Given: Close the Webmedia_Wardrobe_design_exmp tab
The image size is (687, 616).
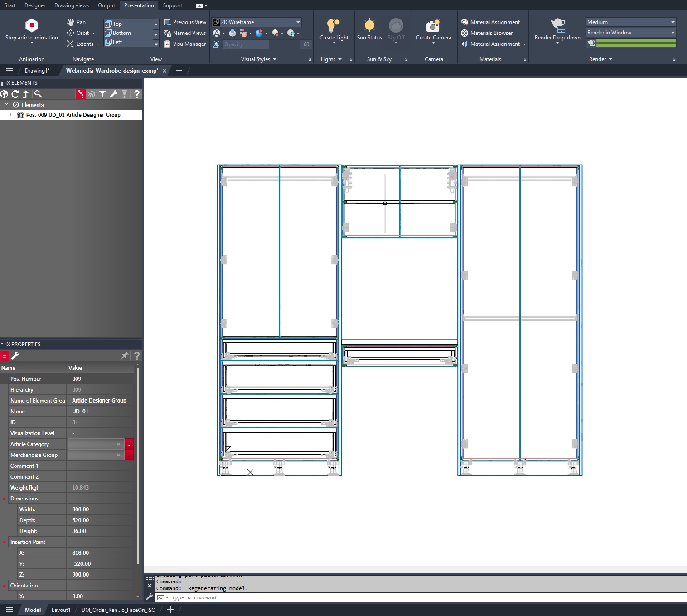Looking at the screenshot, I should tap(164, 71).
